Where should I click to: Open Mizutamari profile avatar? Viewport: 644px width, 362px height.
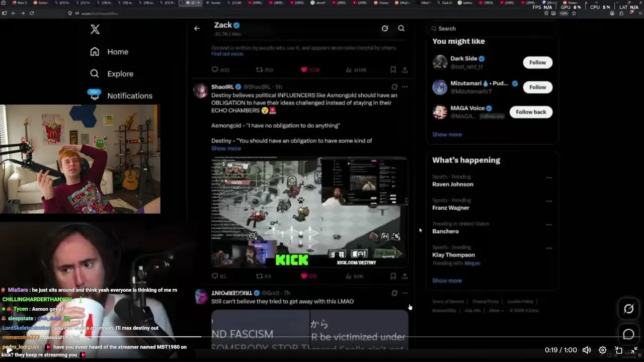[x=440, y=87]
